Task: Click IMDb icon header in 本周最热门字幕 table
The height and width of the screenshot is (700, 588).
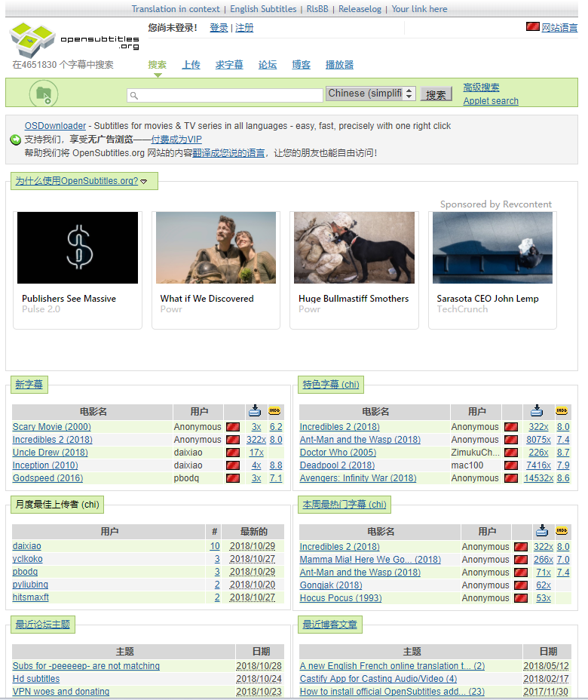Action: [562, 531]
